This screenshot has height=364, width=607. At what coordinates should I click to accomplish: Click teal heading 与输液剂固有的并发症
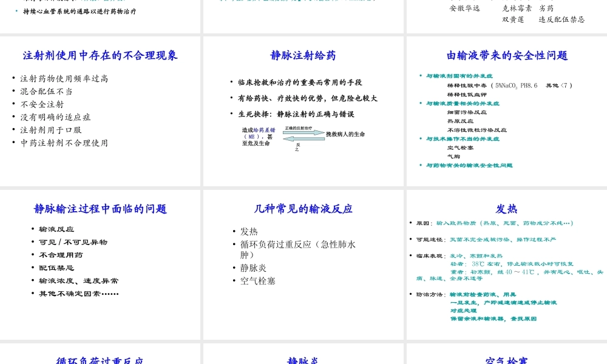pyautogui.click(x=459, y=76)
